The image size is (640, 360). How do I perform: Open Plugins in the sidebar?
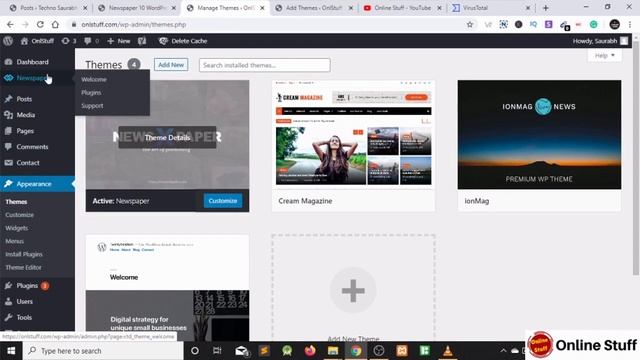[x=27, y=286]
